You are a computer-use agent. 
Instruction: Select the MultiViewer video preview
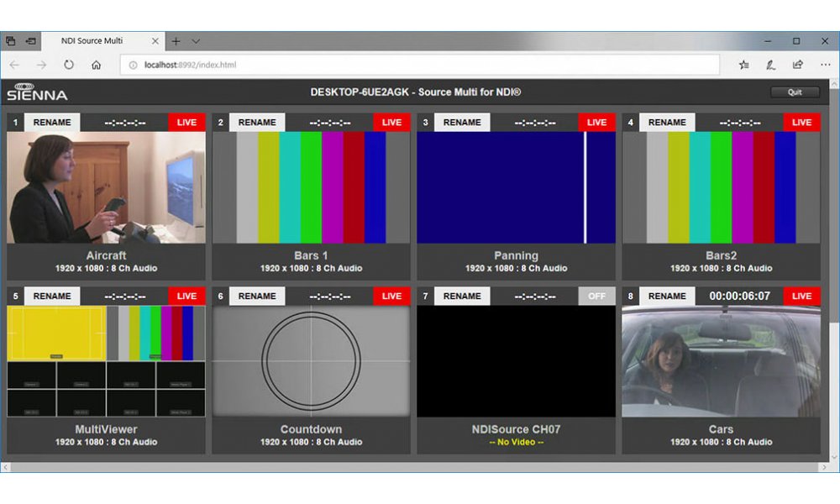tap(106, 361)
